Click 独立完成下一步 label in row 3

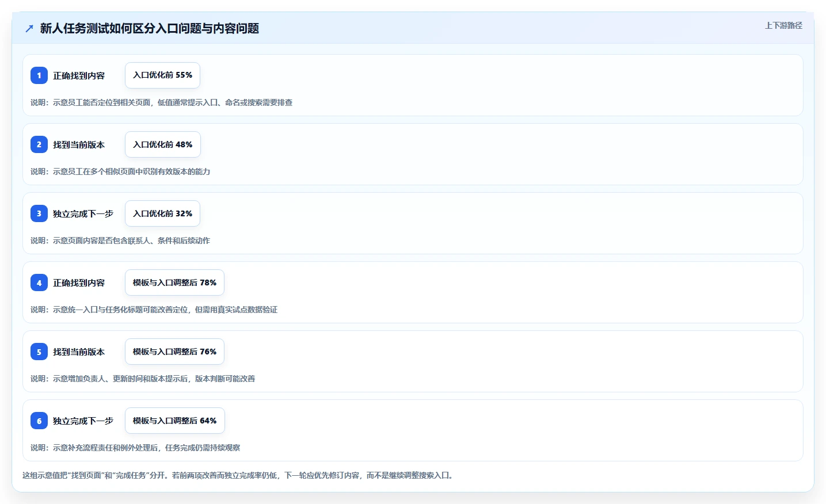tap(83, 213)
